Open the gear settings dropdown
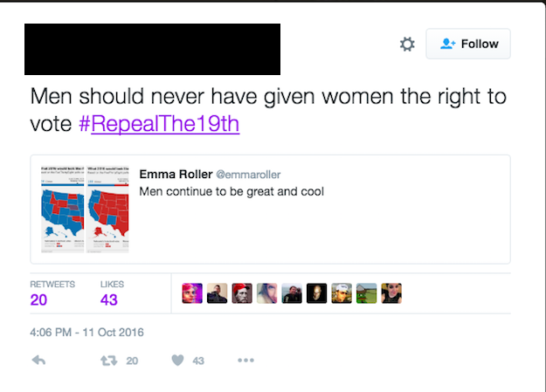The image size is (546, 392). pyautogui.click(x=407, y=45)
